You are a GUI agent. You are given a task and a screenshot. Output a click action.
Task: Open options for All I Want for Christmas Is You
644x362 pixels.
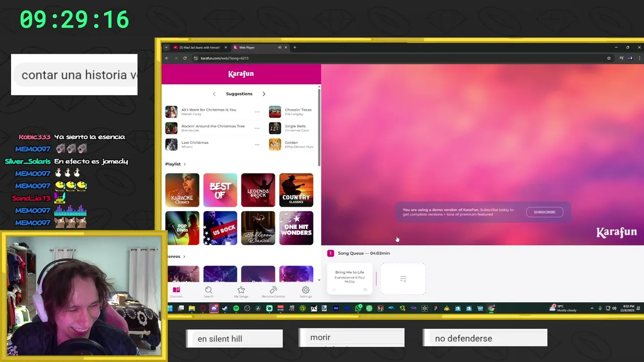[257, 112]
